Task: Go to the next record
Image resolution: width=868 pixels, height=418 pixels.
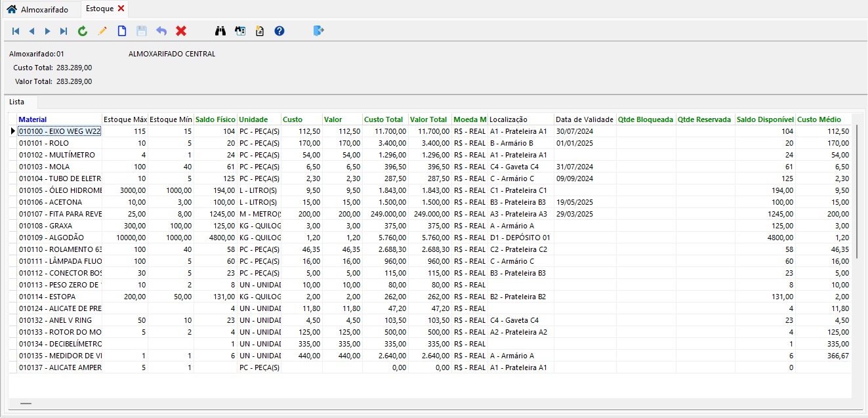Action: pyautogui.click(x=47, y=31)
